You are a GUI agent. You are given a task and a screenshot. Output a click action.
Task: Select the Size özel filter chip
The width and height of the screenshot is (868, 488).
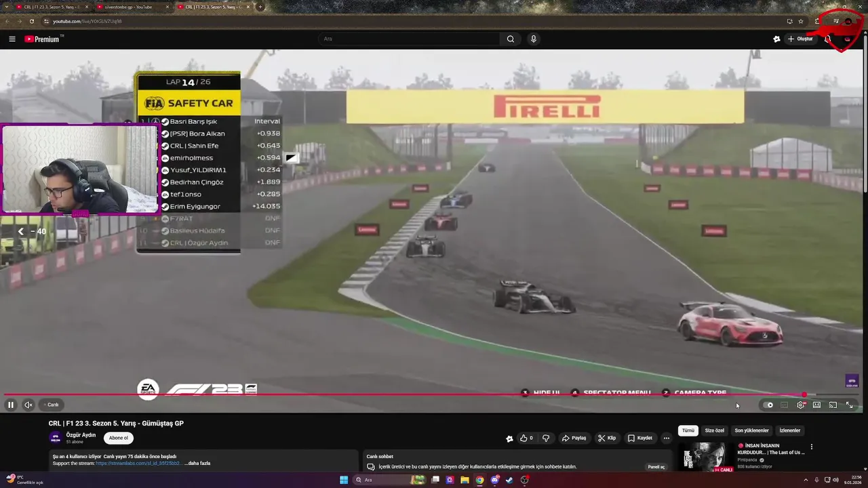click(715, 430)
